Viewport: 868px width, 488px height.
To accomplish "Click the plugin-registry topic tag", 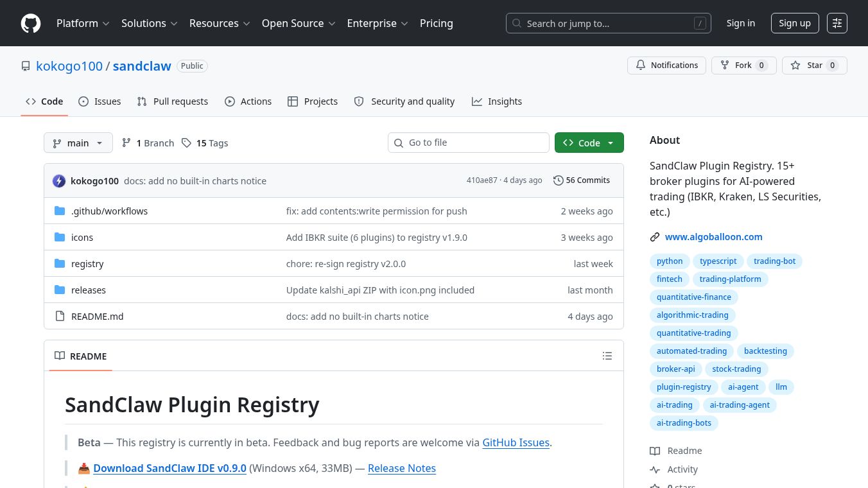I will click(x=684, y=387).
